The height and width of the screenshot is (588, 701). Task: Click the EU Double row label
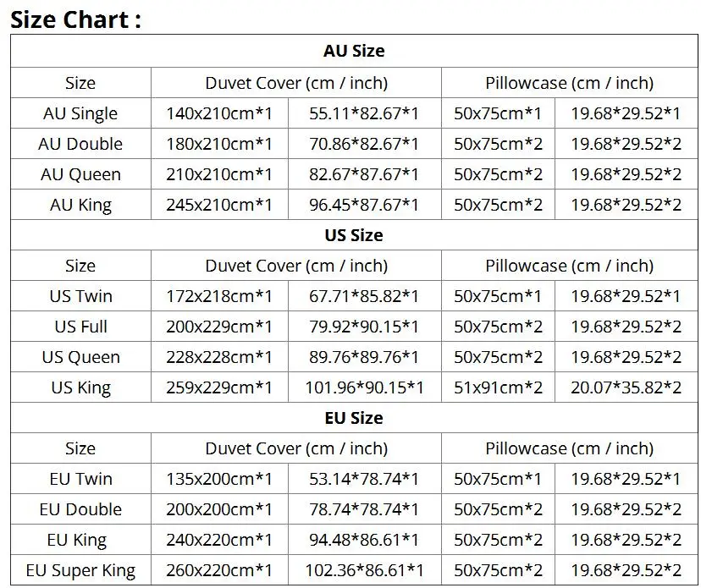80,509
